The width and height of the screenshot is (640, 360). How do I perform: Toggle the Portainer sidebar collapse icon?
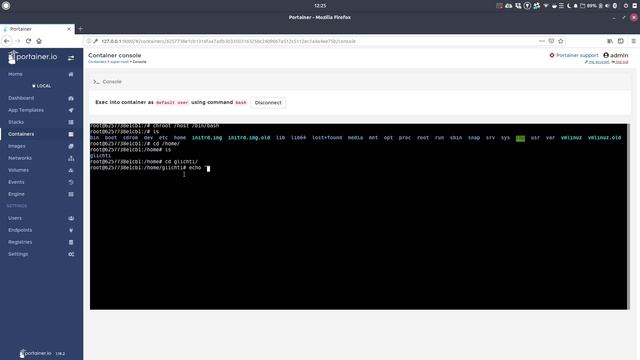pyautogui.click(x=71, y=58)
